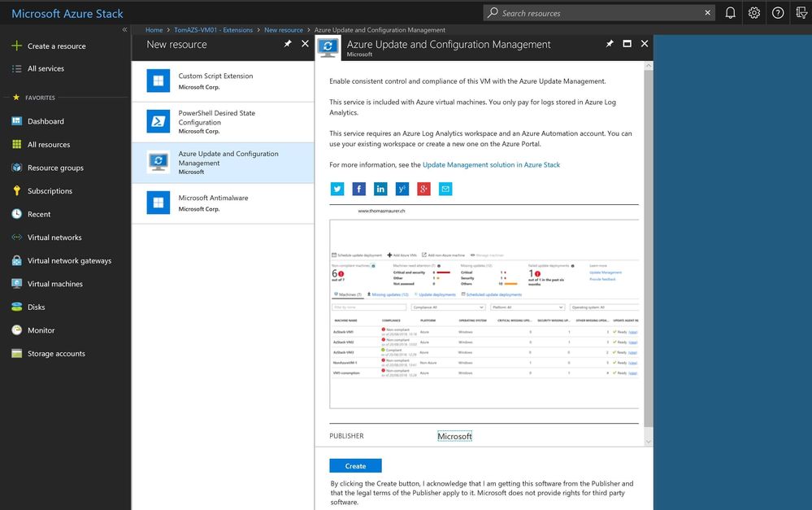Click the Microsoft publisher link
Image resolution: width=812 pixels, height=510 pixels.
[x=454, y=437]
